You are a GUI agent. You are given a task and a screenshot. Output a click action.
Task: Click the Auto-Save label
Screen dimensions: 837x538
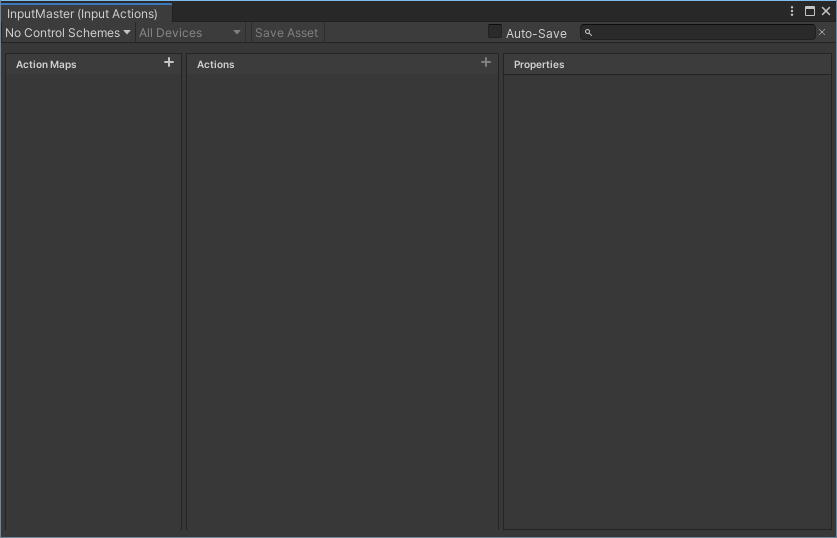(536, 34)
